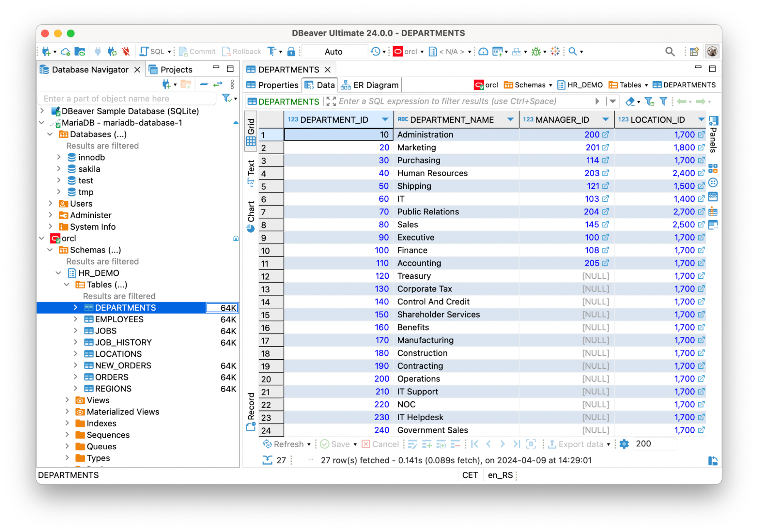Click the navigator object name search field
758x532 pixels.
coord(127,99)
